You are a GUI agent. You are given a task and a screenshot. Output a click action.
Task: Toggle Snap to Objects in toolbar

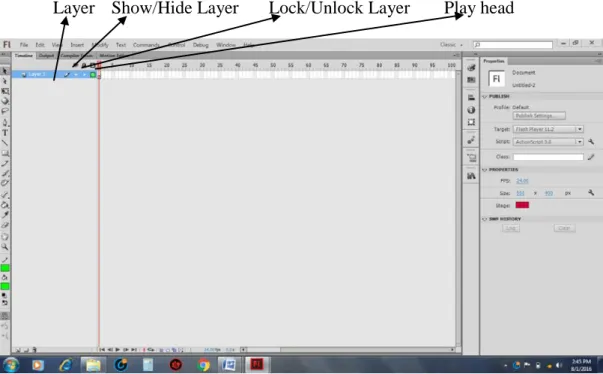pos(5,316)
